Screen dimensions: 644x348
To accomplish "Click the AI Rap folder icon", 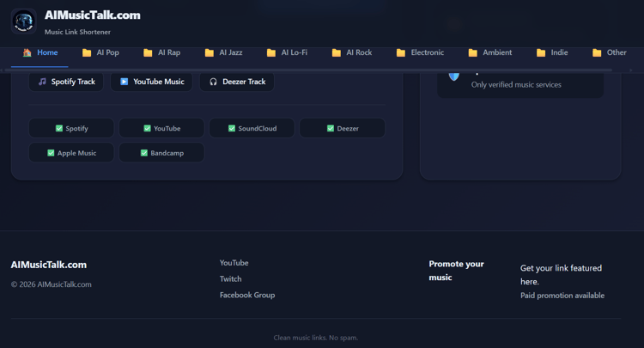I will pos(148,52).
